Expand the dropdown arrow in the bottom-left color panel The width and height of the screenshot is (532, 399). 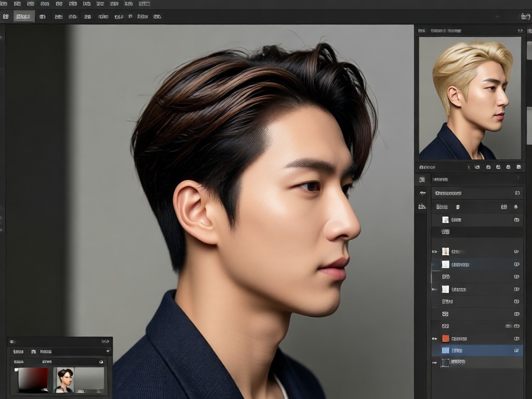pyautogui.click(x=108, y=351)
